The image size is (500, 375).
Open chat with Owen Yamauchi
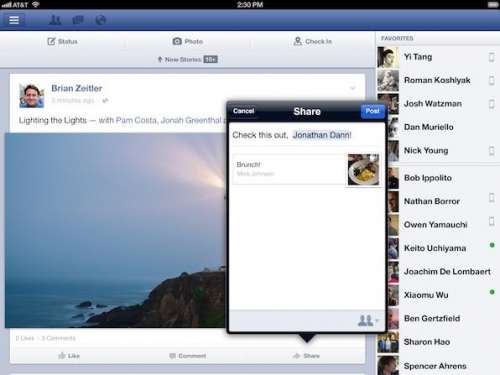tap(443, 225)
